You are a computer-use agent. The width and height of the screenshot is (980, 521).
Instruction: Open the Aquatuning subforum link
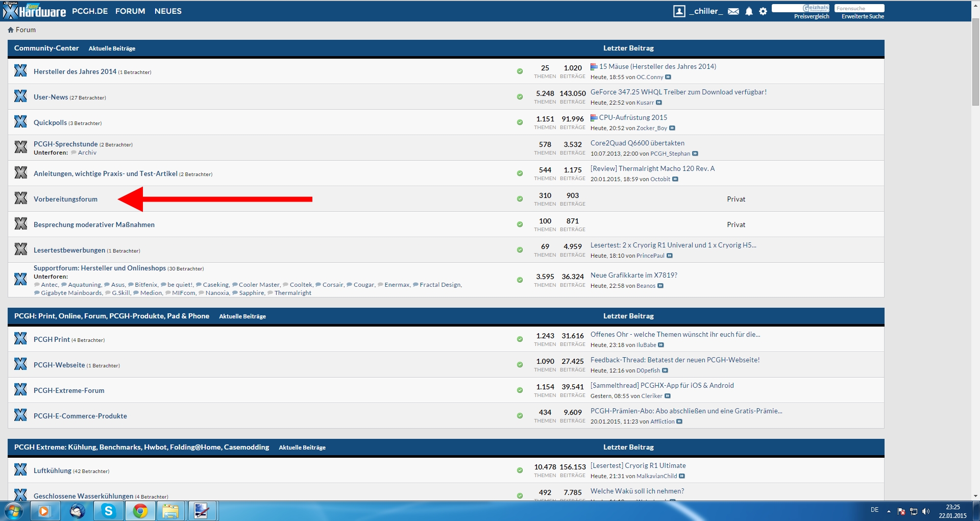coord(85,285)
